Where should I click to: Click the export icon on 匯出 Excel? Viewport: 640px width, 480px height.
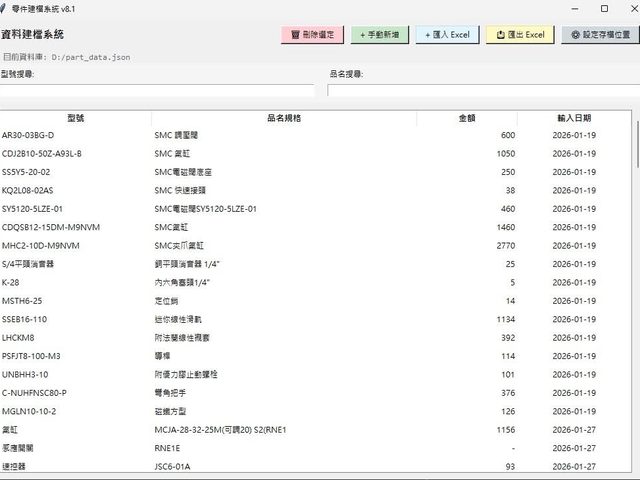coord(501,35)
